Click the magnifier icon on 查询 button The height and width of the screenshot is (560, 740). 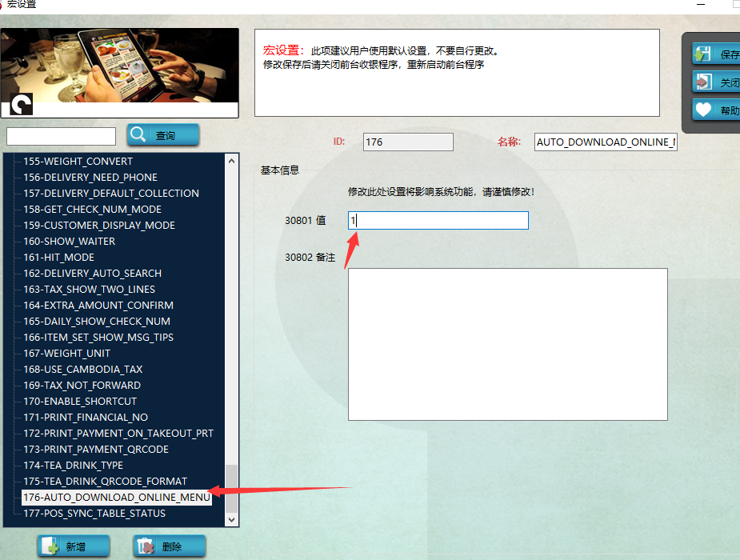138,134
